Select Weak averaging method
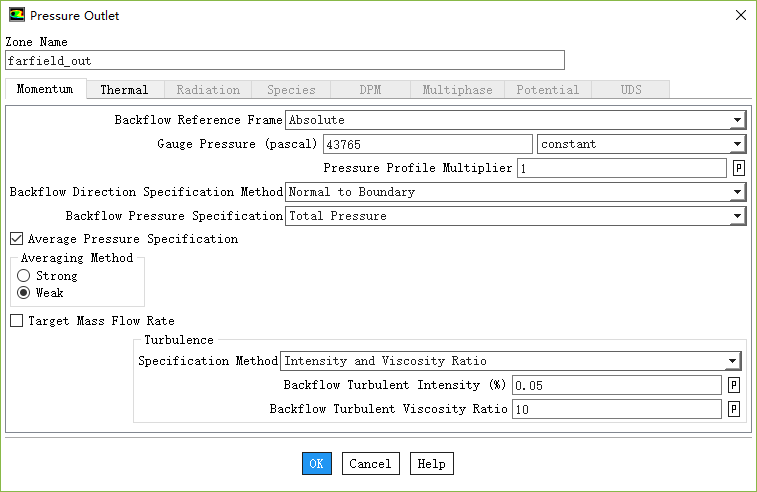The width and height of the screenshot is (757, 492). pyautogui.click(x=24, y=293)
